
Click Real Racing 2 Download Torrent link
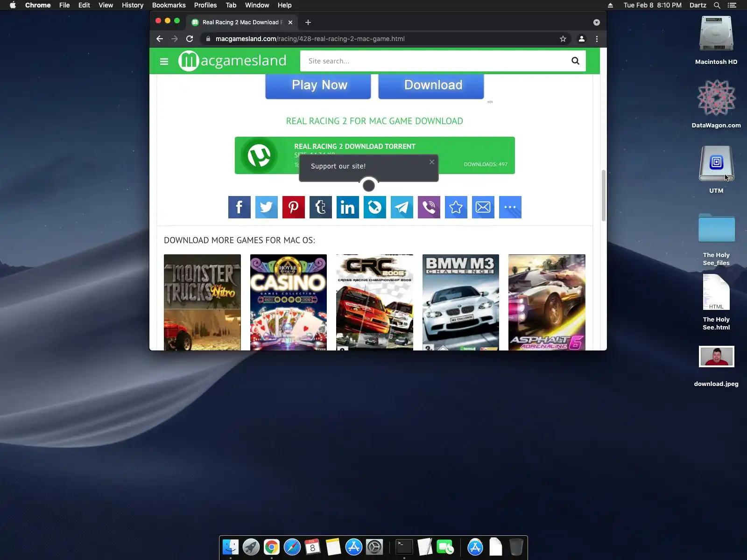point(355,146)
